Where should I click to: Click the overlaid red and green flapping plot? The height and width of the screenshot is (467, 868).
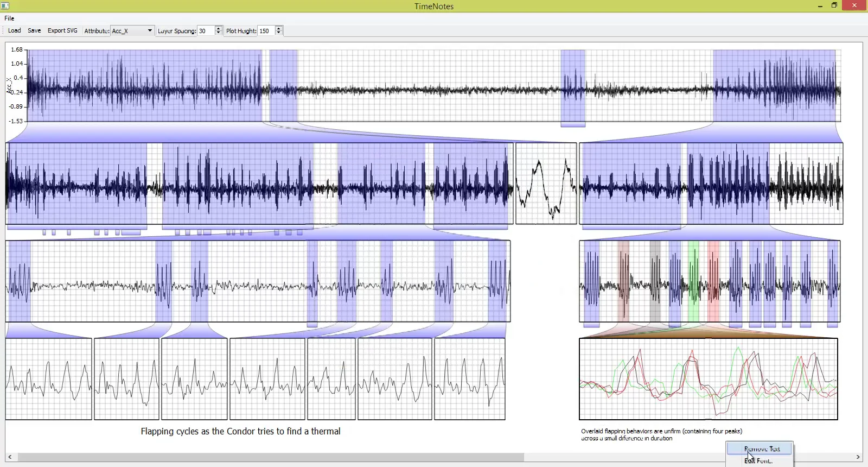click(x=709, y=379)
